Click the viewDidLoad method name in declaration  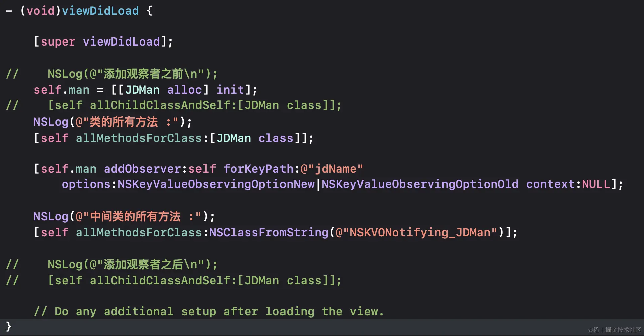tap(100, 11)
